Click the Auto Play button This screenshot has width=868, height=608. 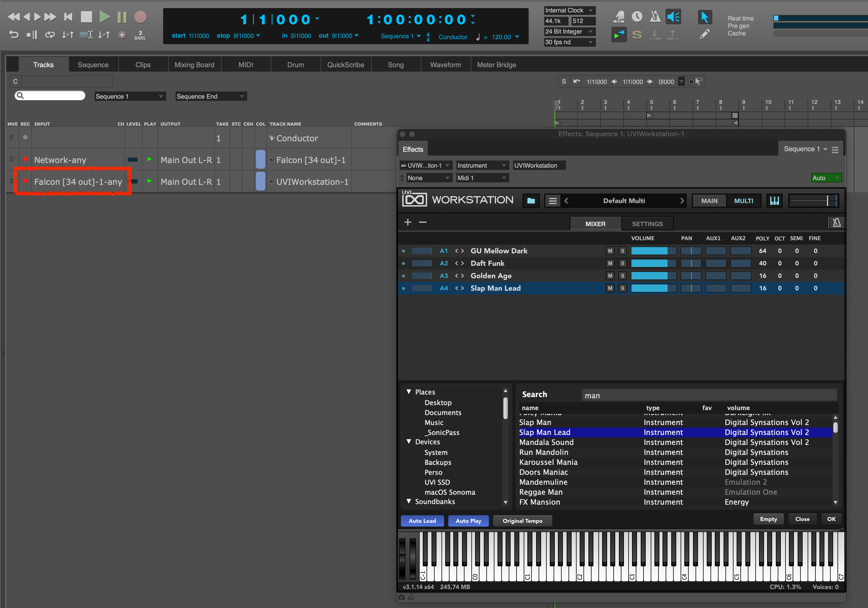(468, 521)
